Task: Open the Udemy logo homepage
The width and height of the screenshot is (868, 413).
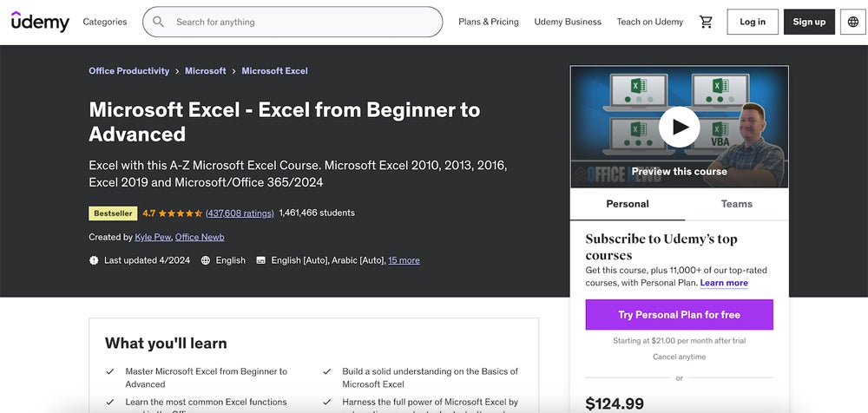Action: click(40, 22)
